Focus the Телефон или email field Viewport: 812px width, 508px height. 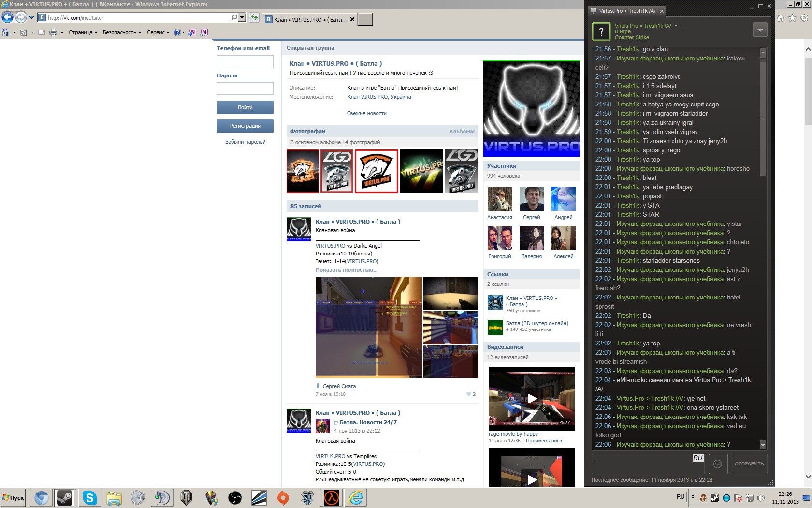click(x=245, y=61)
